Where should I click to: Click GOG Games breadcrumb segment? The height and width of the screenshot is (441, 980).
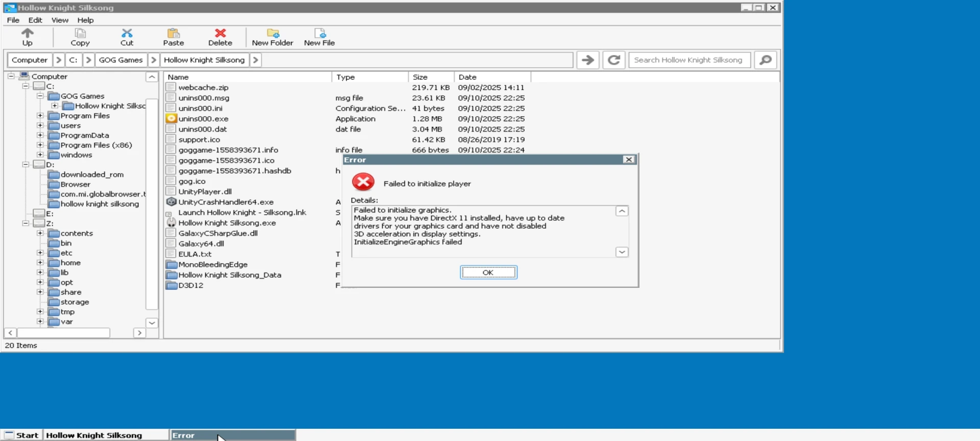[121, 60]
